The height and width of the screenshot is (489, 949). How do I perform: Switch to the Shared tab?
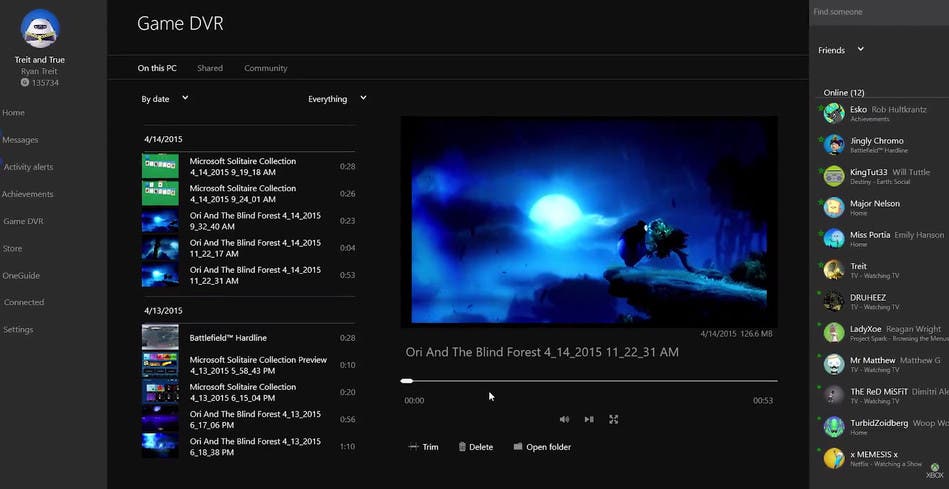(210, 68)
